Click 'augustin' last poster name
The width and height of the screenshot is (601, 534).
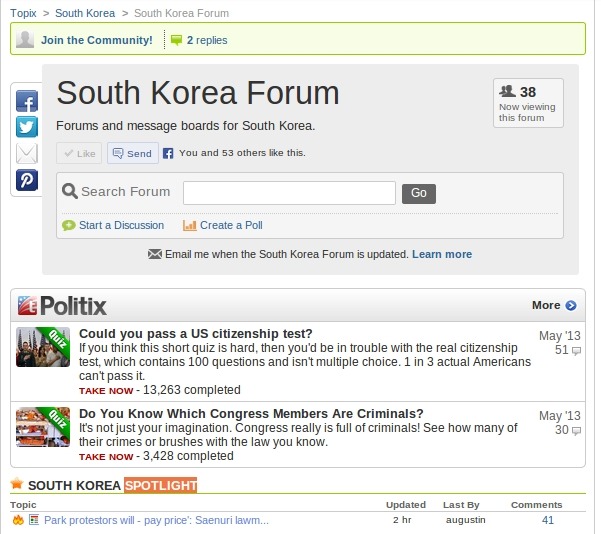click(466, 520)
